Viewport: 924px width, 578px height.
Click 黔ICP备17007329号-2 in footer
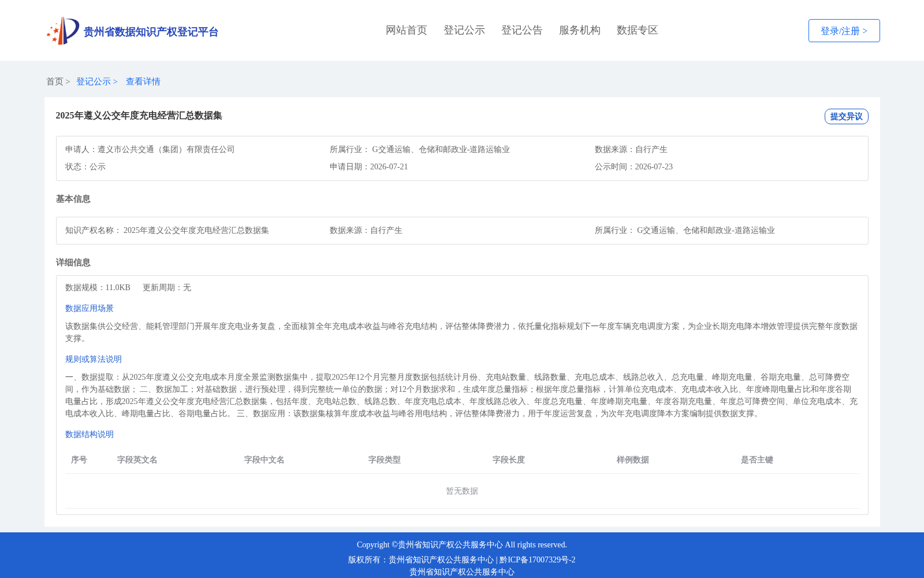click(538, 560)
